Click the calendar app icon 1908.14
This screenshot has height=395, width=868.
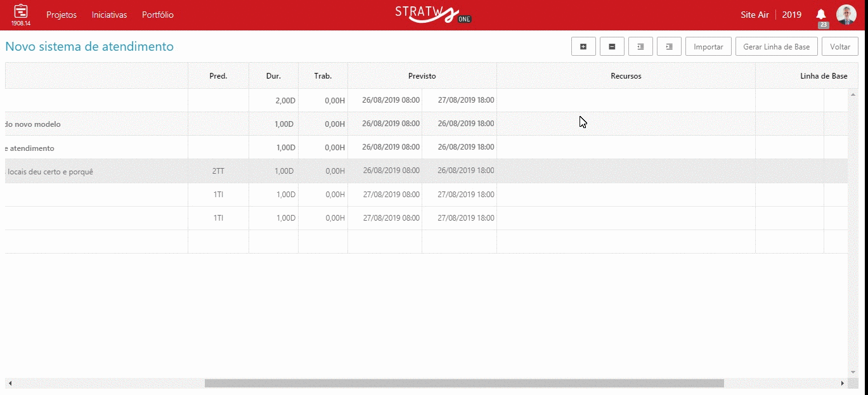21,15
